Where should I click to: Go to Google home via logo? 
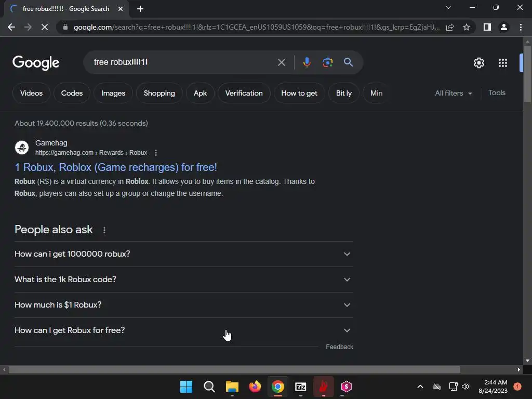pos(36,63)
